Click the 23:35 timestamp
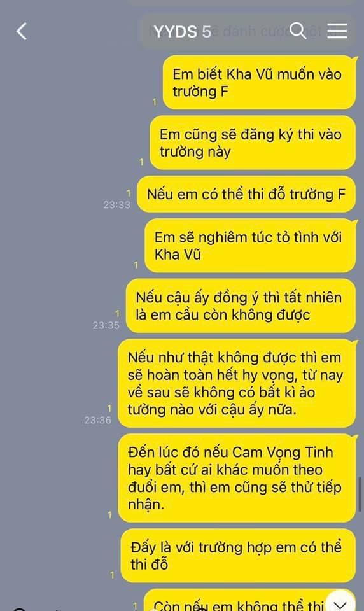The width and height of the screenshot is (364, 611). coord(106,325)
